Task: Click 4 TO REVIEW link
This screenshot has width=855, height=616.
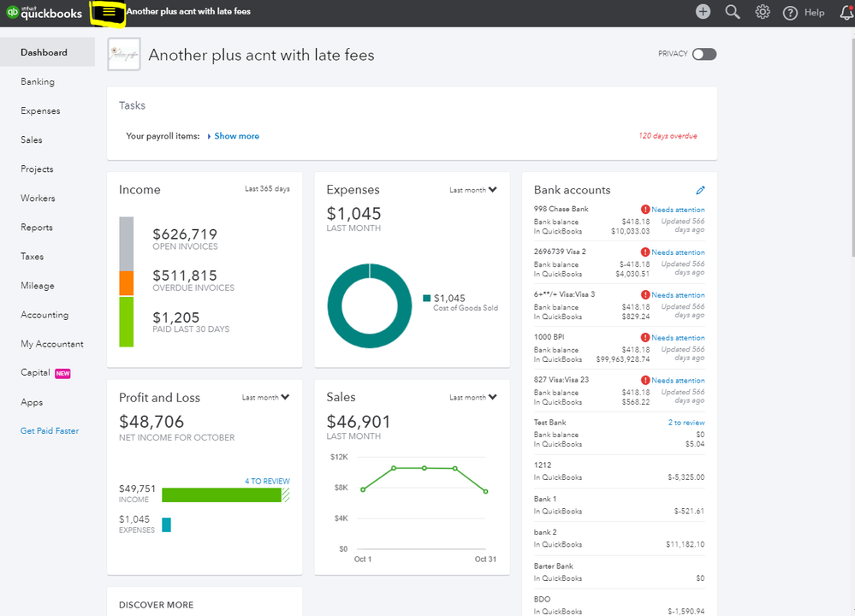Action: click(x=267, y=482)
